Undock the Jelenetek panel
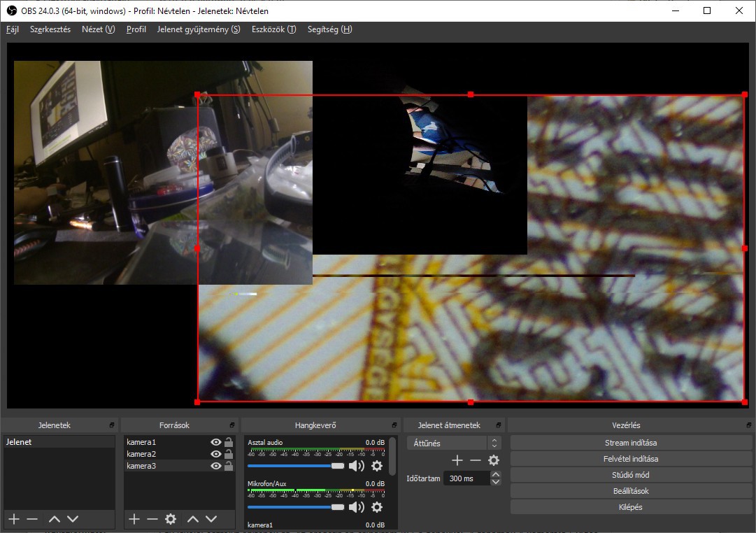This screenshot has height=533, width=756. 112,425
